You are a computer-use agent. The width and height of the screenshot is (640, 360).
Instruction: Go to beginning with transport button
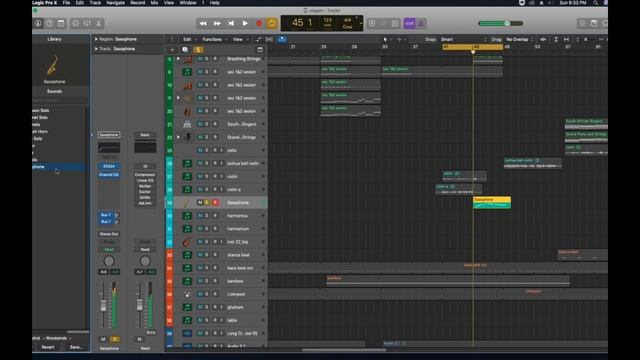231,24
